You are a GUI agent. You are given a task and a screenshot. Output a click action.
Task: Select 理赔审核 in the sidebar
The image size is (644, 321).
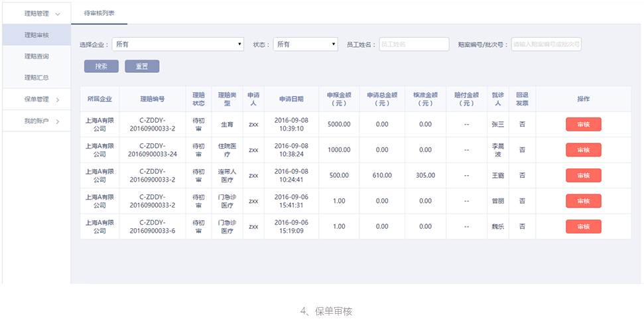click(x=36, y=35)
